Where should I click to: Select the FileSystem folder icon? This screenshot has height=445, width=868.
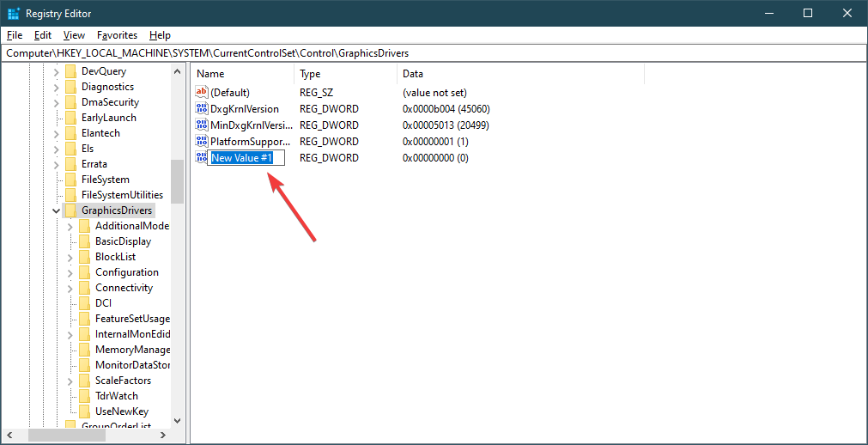(x=70, y=180)
